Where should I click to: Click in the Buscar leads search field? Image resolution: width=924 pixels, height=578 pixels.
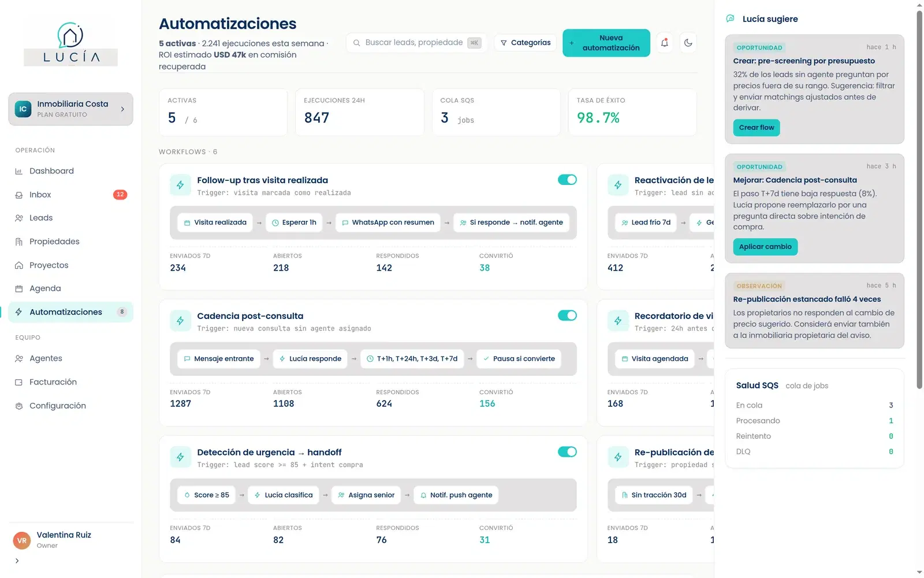[416, 43]
